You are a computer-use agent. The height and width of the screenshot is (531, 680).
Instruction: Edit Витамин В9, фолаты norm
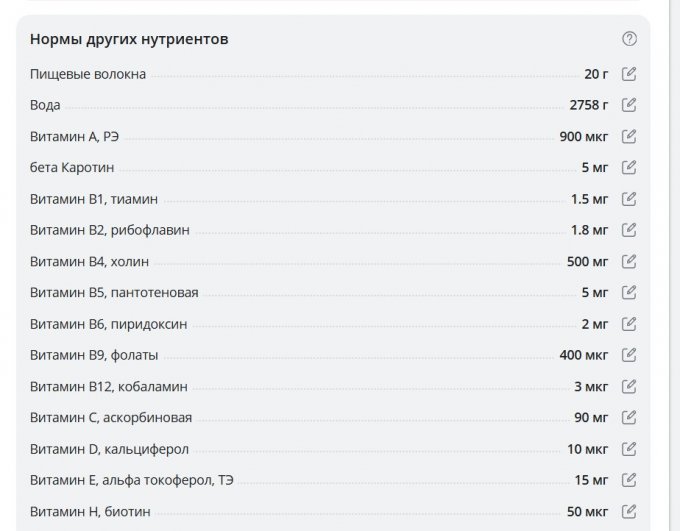(629, 354)
